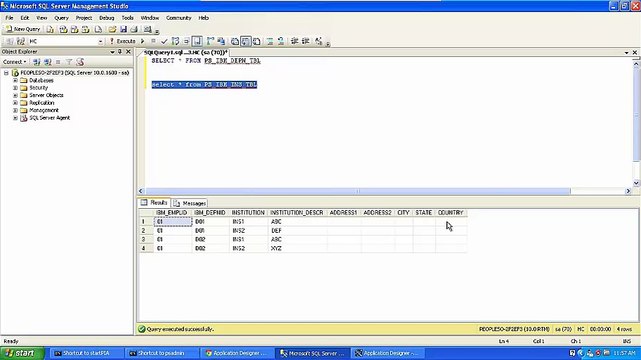The image size is (641, 360).
Task: Click the Connect icon in SQL Editor toolbar
Action: pyautogui.click(x=10, y=41)
